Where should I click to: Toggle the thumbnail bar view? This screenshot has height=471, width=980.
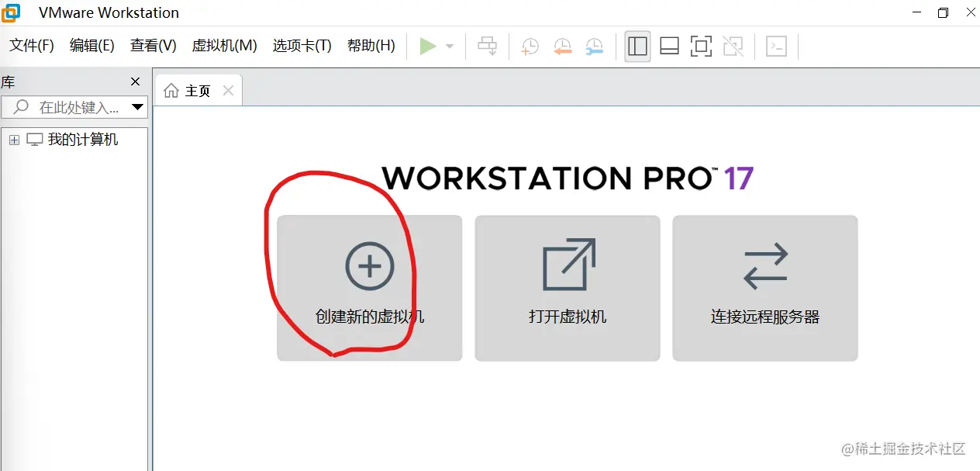pyautogui.click(x=668, y=47)
